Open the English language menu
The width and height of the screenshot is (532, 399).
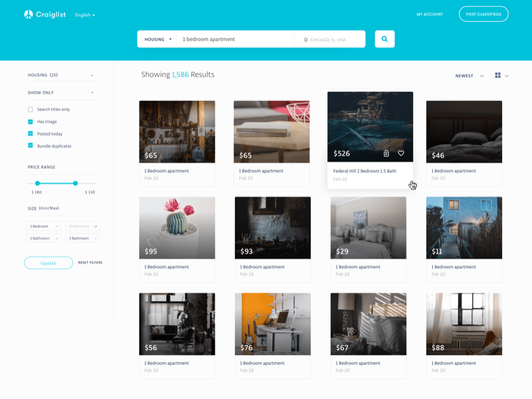(84, 13)
